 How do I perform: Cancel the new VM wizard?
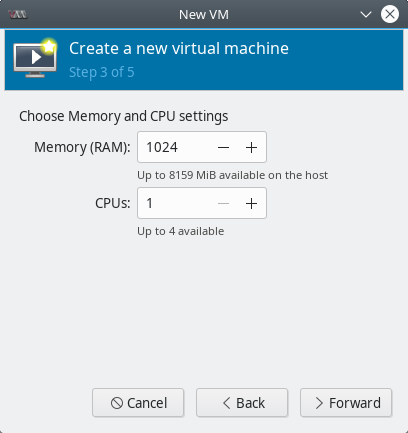coord(138,403)
